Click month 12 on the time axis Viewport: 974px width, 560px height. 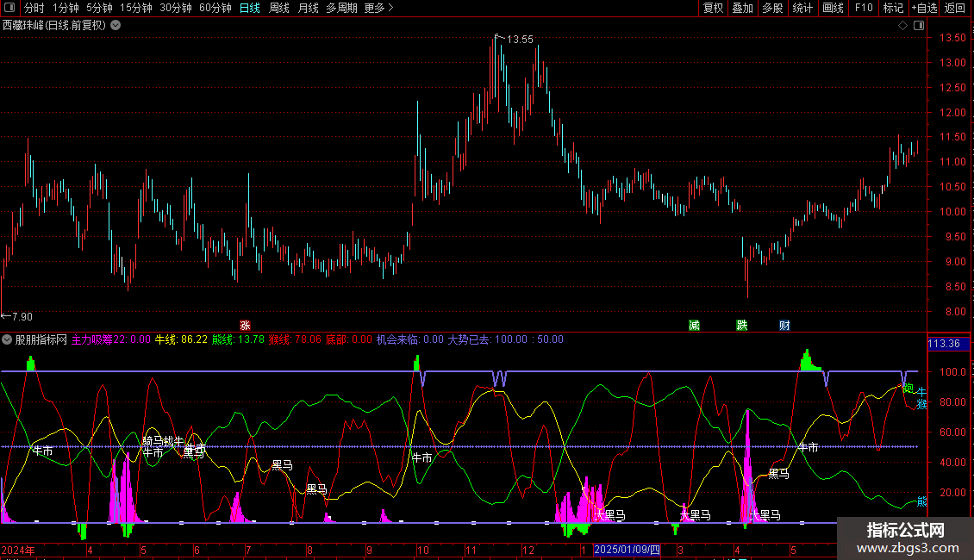point(528,550)
